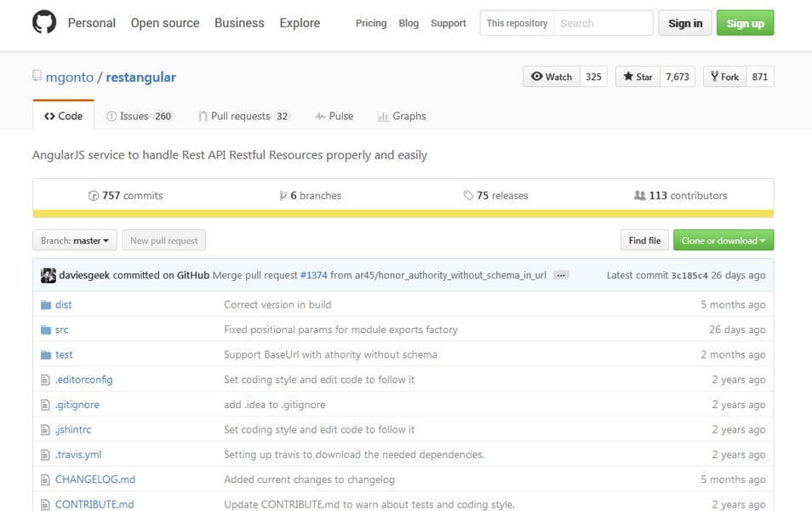Click the CHANGELOG.md file icon

[x=45, y=479]
